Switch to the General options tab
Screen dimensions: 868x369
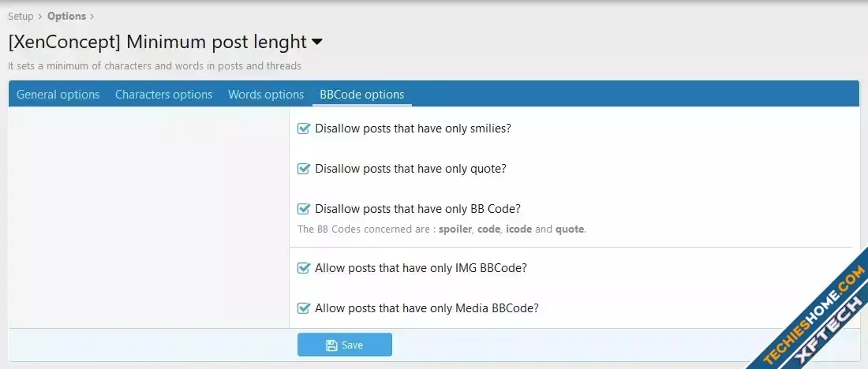[58, 95]
